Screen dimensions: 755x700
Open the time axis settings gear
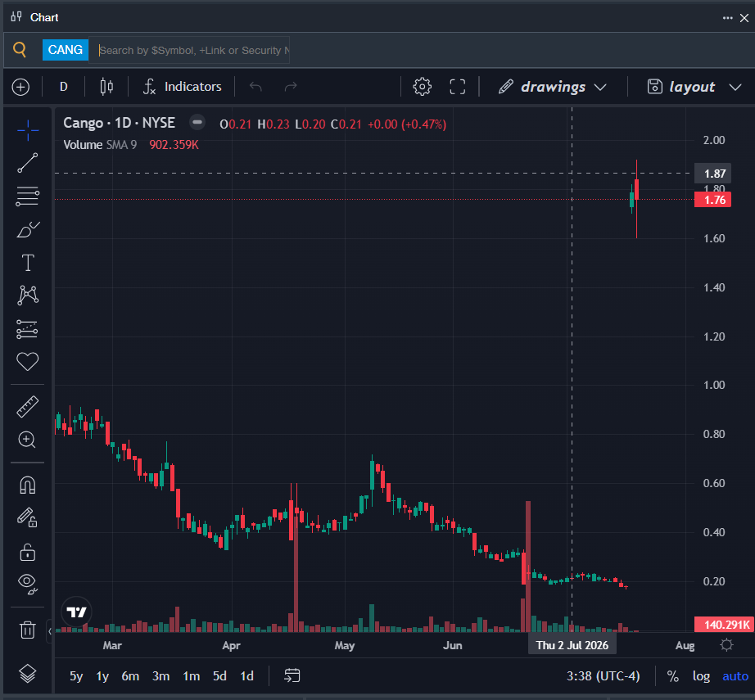(x=726, y=645)
